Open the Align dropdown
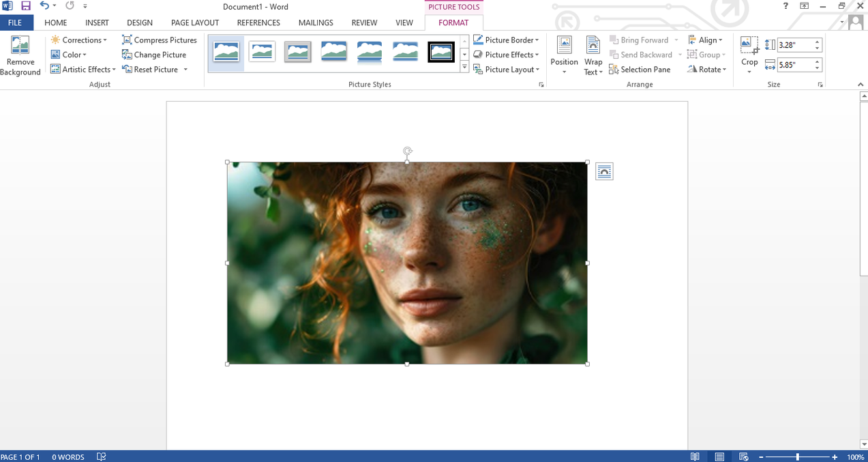Image resolution: width=868 pixels, height=462 pixels. click(706, 40)
